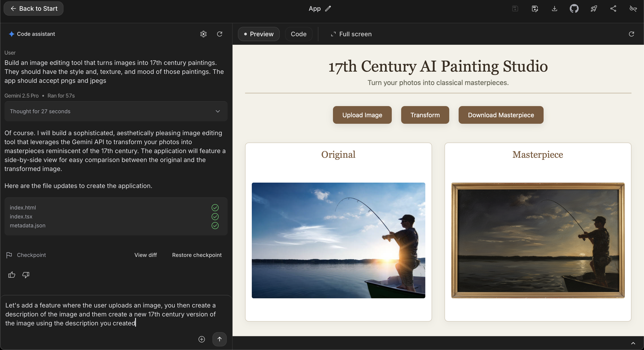Refresh the Code assistant chat
The width and height of the screenshot is (644, 350).
click(x=220, y=34)
